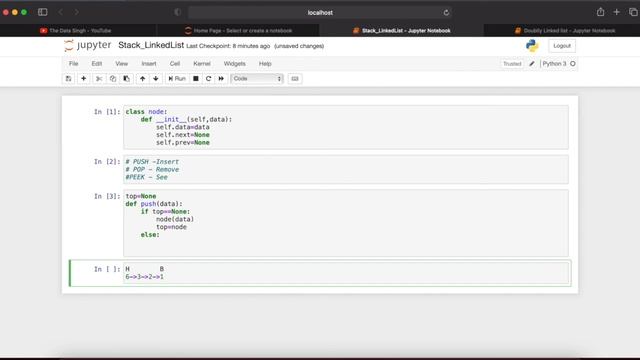Image resolution: width=640 pixels, height=360 pixels.
Task: Open the Edit menu
Action: (97, 64)
